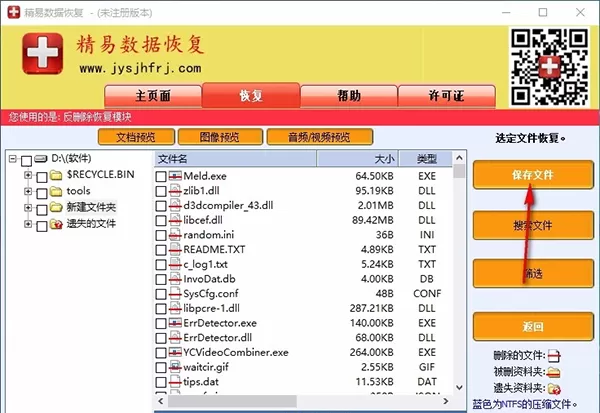Expand the $RECYCLE.BIN tree node
Viewport: 600px width, 413px height.
pos(28,175)
